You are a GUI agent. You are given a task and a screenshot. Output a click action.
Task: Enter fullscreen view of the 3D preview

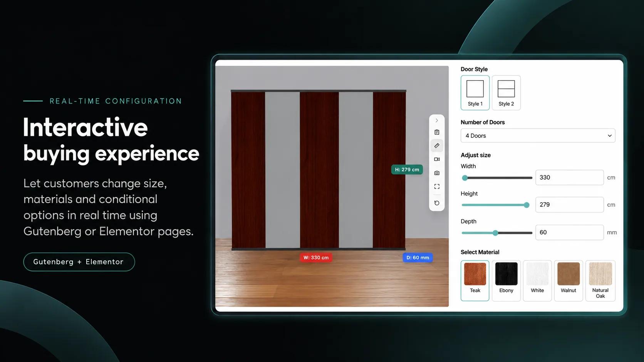coord(437,187)
